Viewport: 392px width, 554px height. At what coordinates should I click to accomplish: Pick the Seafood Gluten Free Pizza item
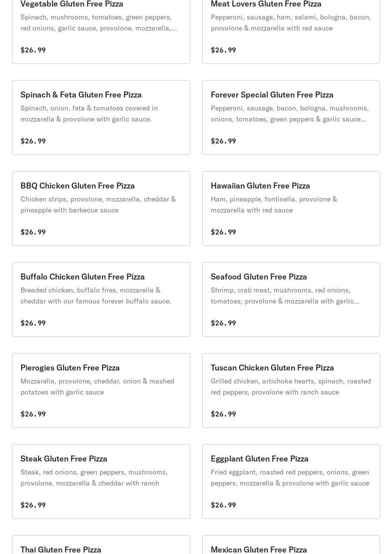tap(259, 276)
